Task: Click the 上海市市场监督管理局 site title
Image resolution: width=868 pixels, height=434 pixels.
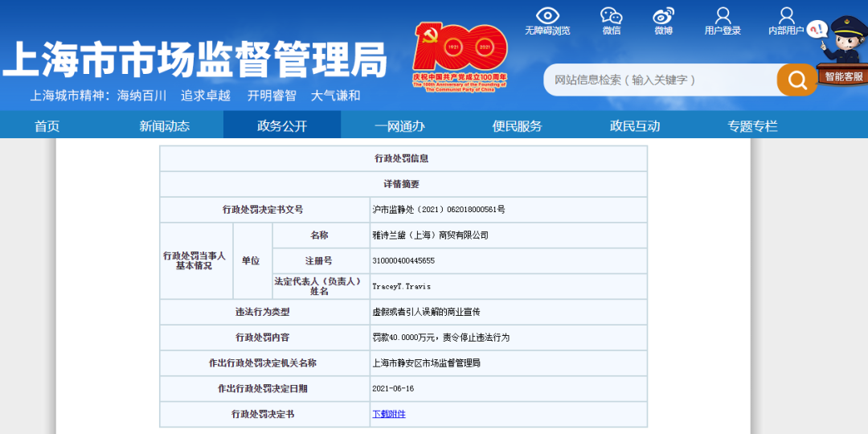Action: click(x=194, y=59)
